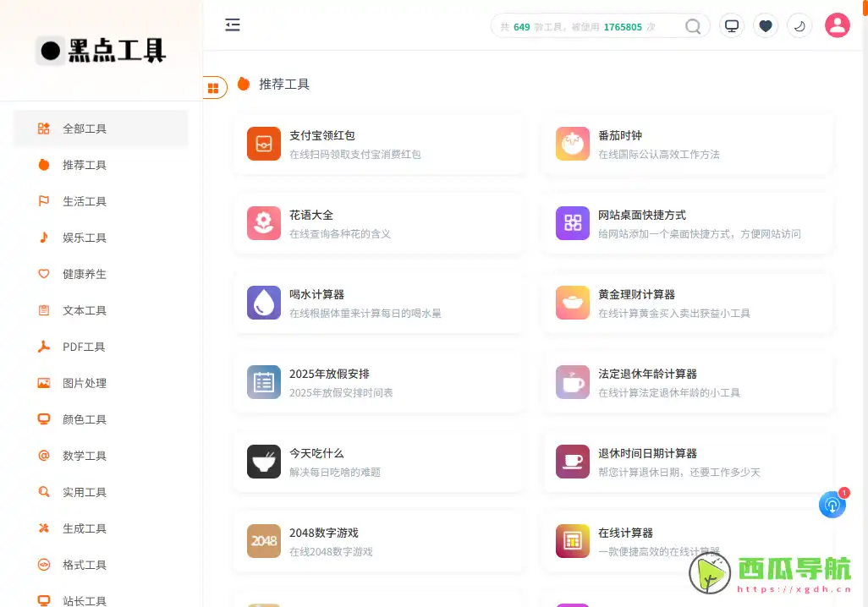Click the 今天吃什么 bowl icon

pyautogui.click(x=263, y=462)
